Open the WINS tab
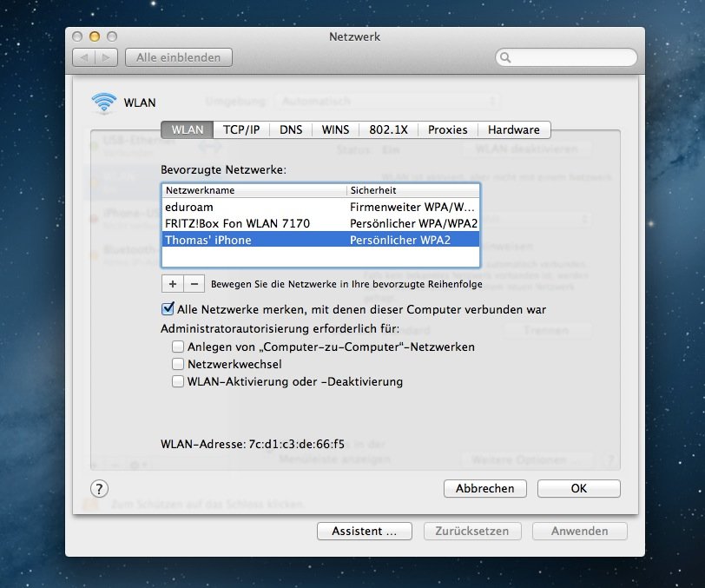This screenshot has width=705, height=588. click(x=335, y=129)
